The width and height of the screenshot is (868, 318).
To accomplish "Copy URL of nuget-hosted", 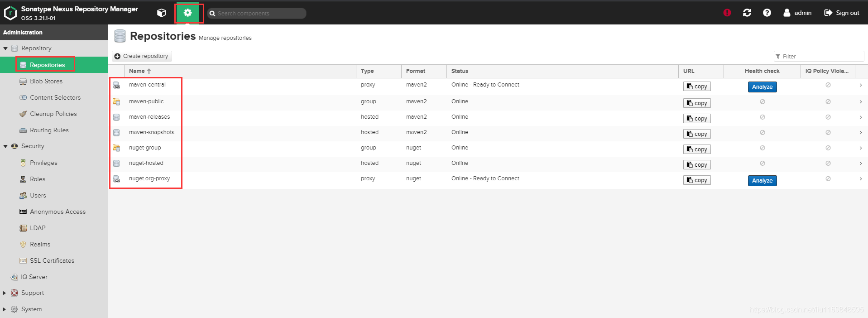I will click(697, 165).
